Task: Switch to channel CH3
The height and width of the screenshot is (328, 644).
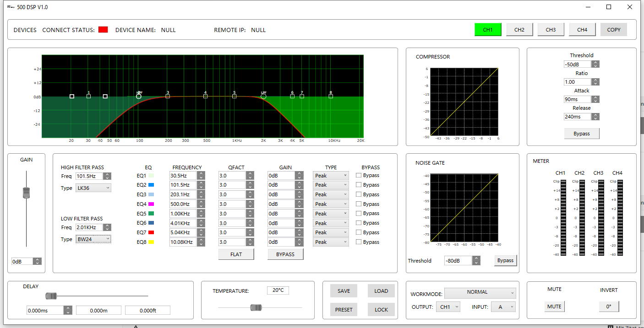Action: (551, 30)
